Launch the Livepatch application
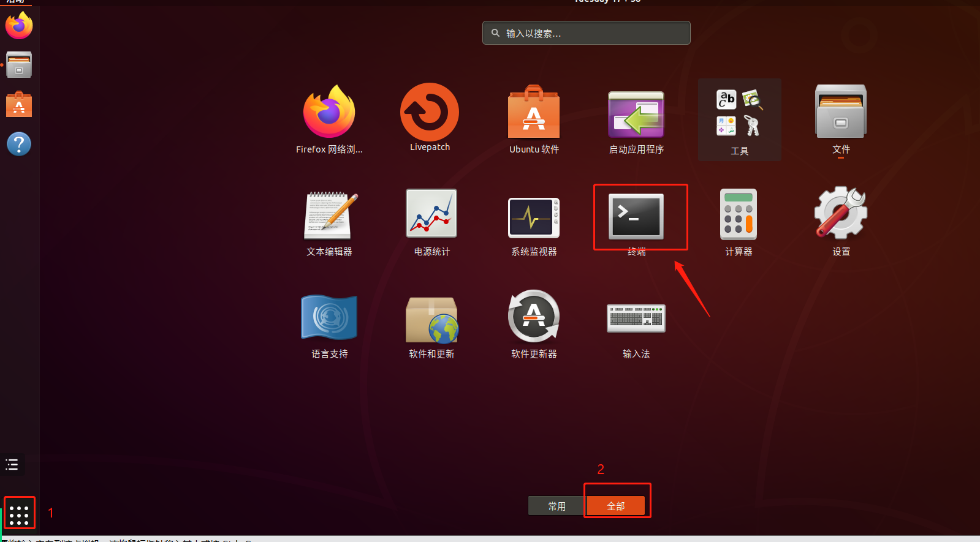The image size is (980, 542). pyautogui.click(x=430, y=112)
